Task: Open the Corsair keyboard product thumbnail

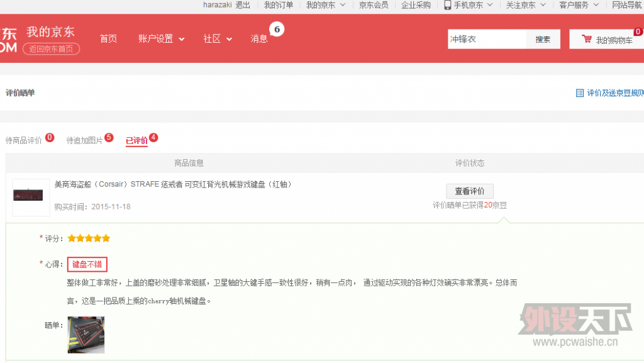Action: [31, 197]
